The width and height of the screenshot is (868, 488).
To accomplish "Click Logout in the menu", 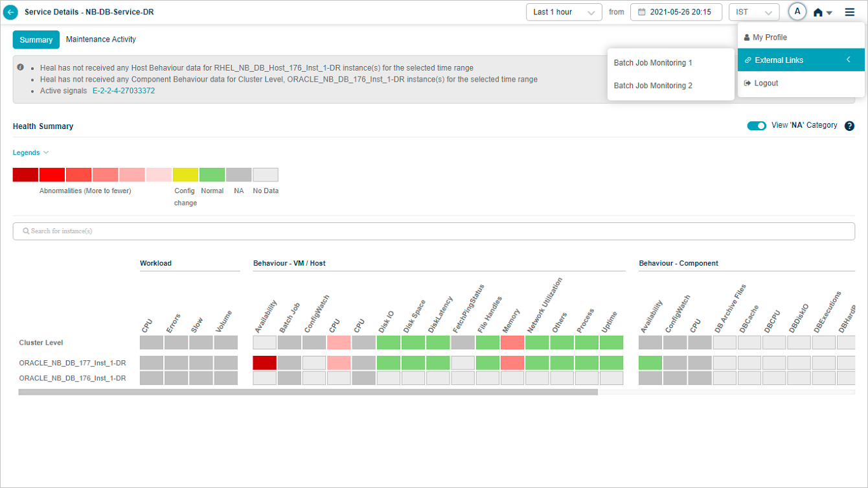I will [766, 83].
